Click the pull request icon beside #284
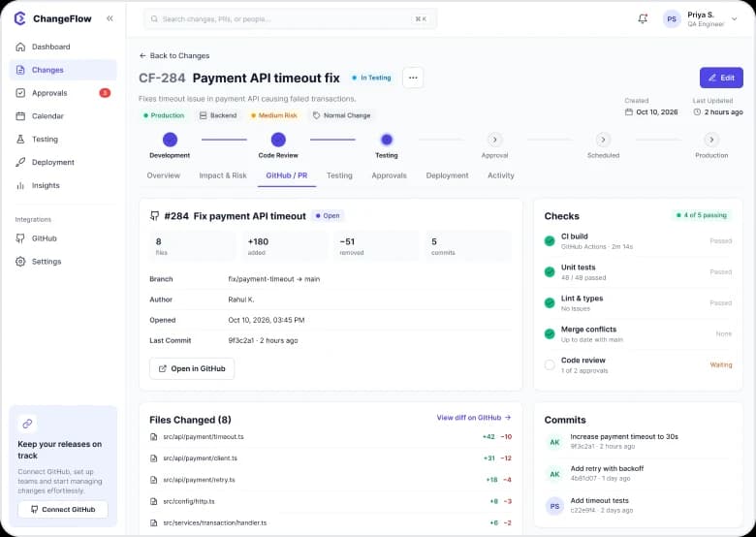This screenshot has height=537, width=756. coord(154,216)
